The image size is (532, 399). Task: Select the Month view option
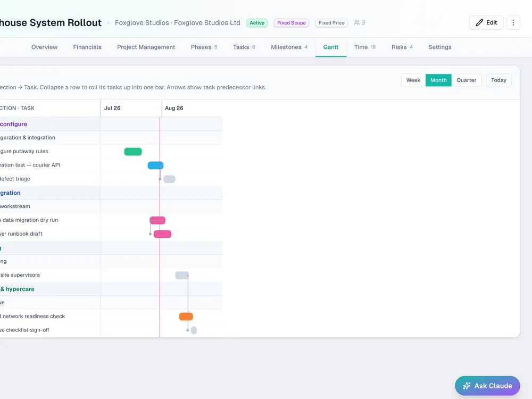(438, 80)
